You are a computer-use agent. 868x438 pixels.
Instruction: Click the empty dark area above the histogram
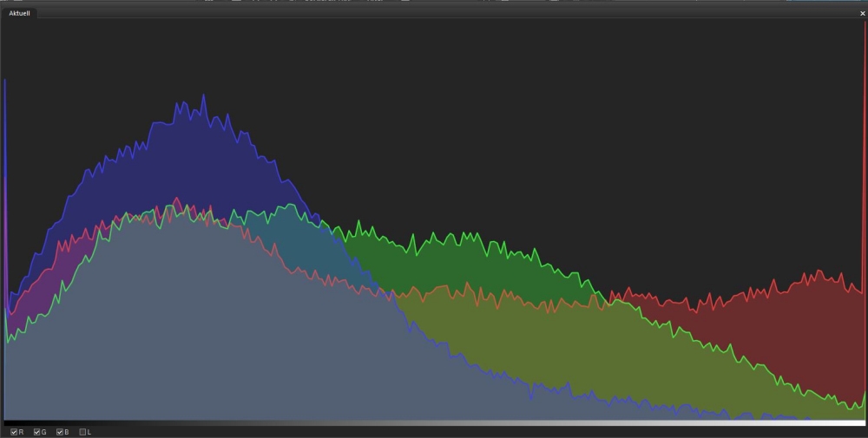click(521, 104)
